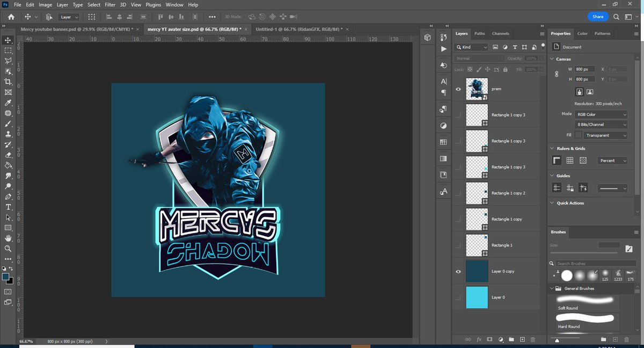This screenshot has height=348, width=644.
Task: Click the Share button
Action: coord(597,17)
